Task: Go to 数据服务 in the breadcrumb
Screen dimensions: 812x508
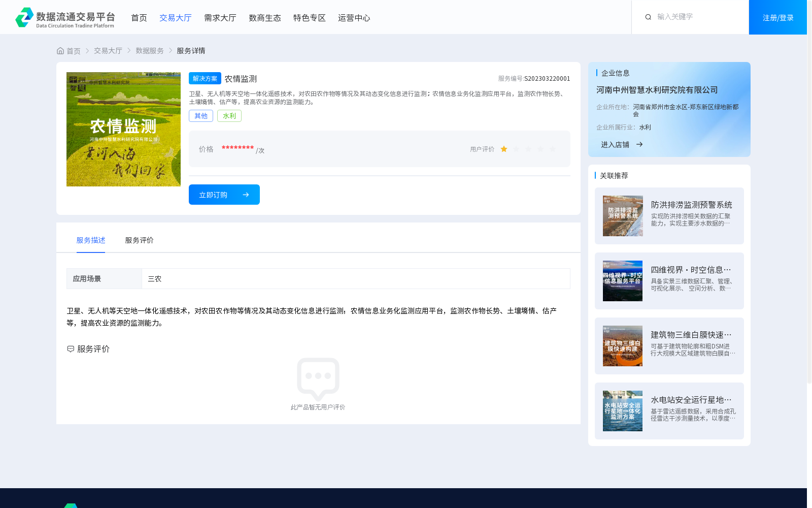Action: 149,51
